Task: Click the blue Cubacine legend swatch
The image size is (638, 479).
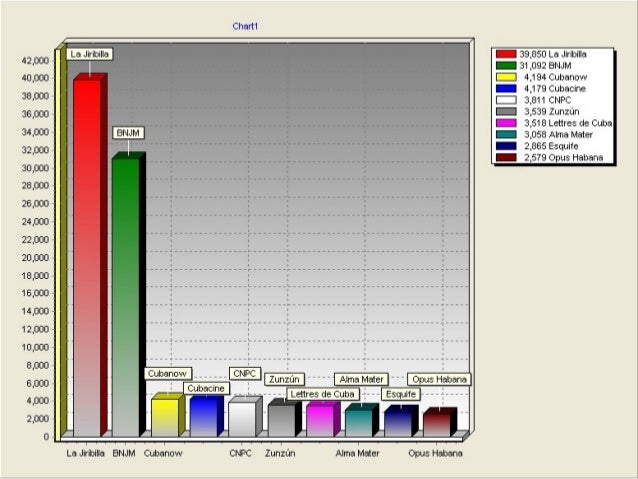Action: (506, 88)
